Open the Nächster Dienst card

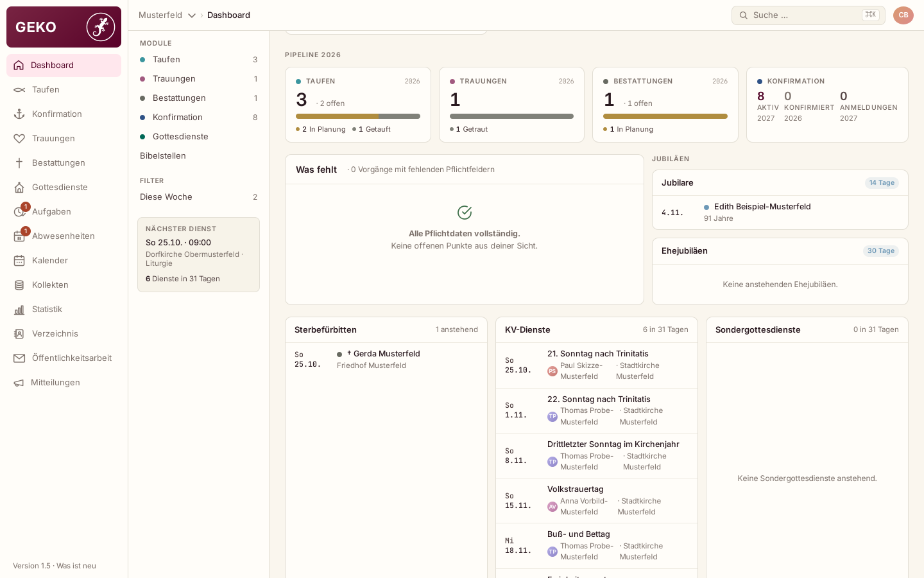click(x=199, y=254)
